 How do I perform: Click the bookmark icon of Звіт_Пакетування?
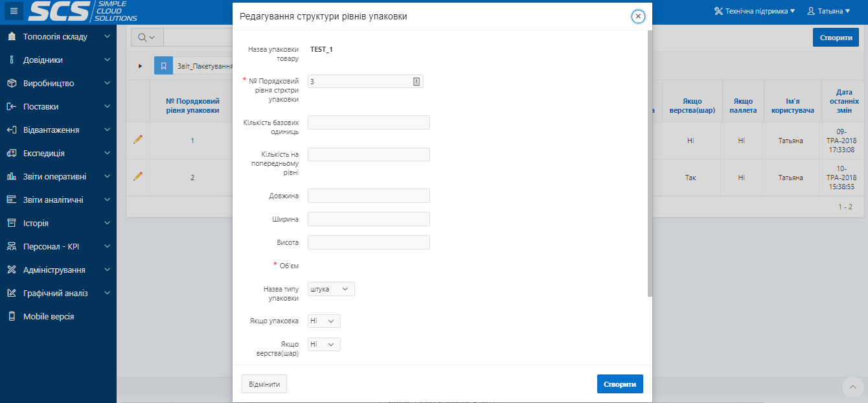pos(164,66)
